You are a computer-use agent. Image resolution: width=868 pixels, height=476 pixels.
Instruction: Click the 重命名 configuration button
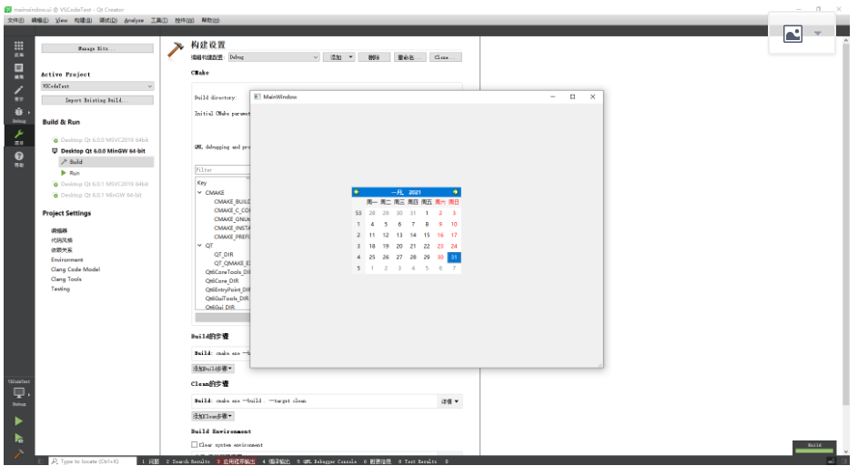click(x=409, y=57)
